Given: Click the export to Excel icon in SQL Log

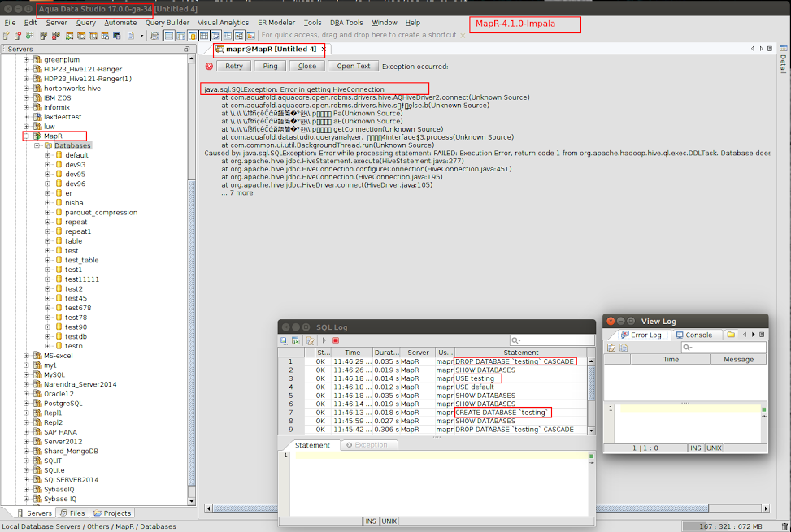Looking at the screenshot, I should point(296,340).
